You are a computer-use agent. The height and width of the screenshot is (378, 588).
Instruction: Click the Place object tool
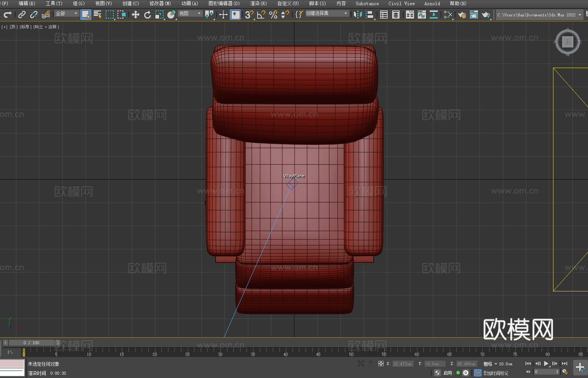pos(171,14)
